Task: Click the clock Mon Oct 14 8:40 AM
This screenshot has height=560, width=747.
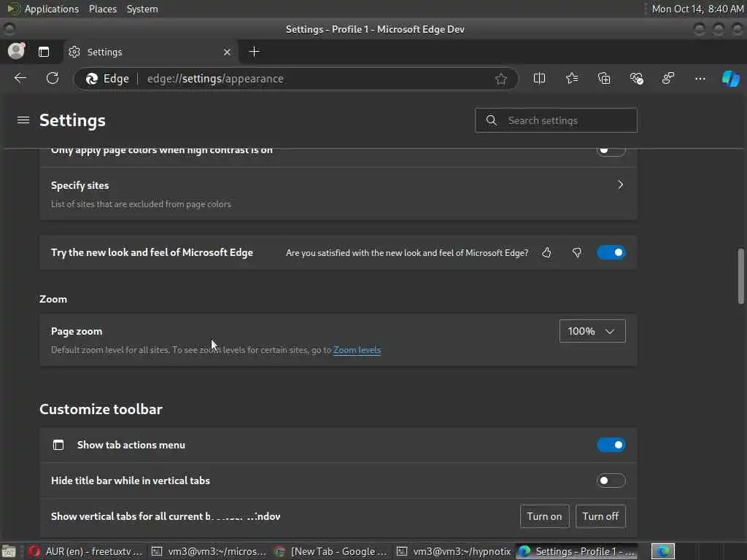Action: pyautogui.click(x=697, y=9)
